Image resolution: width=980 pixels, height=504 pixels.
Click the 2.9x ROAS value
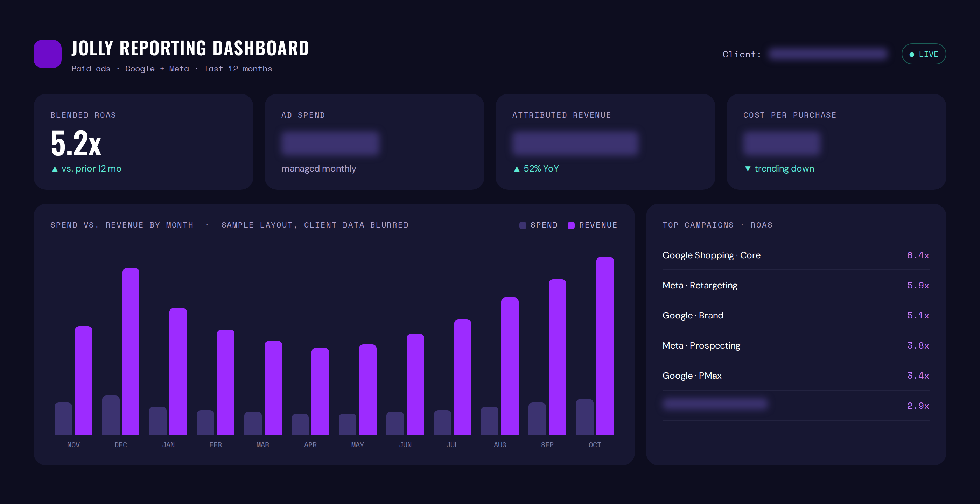click(x=918, y=406)
